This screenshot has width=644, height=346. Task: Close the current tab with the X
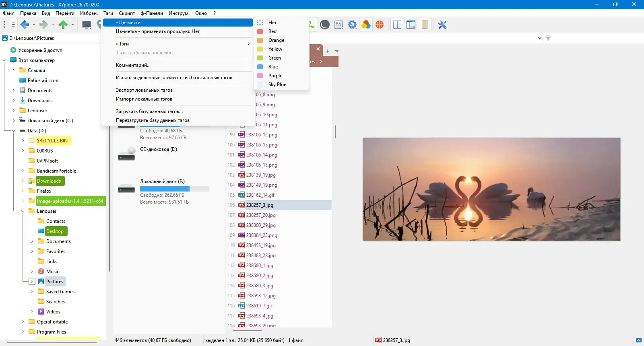tap(318, 49)
